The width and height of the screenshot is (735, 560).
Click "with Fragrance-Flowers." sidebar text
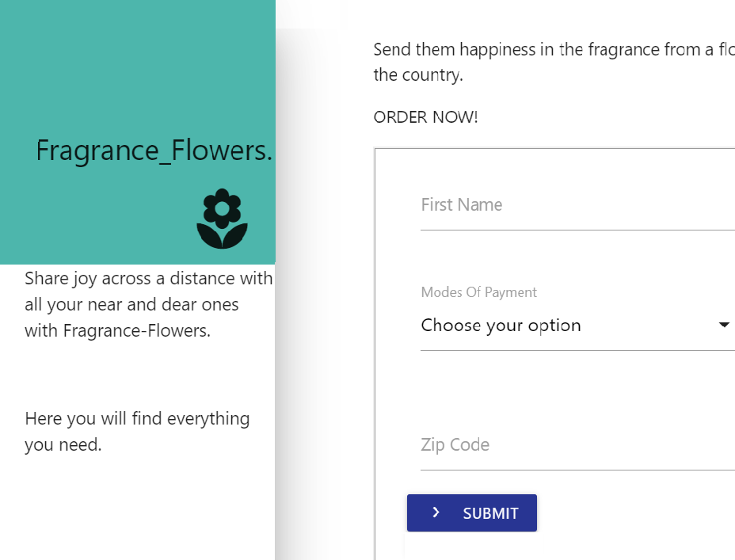pos(117,331)
